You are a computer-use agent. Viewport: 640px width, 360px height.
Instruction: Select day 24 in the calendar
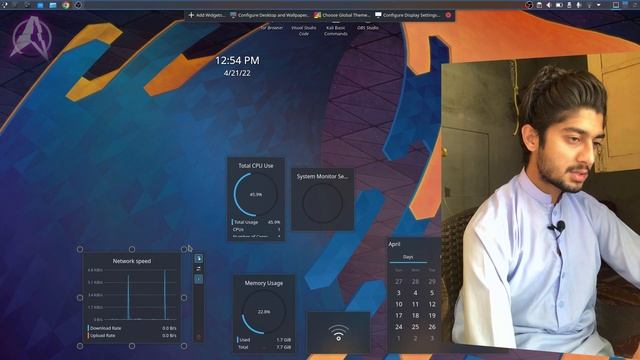coord(399,327)
